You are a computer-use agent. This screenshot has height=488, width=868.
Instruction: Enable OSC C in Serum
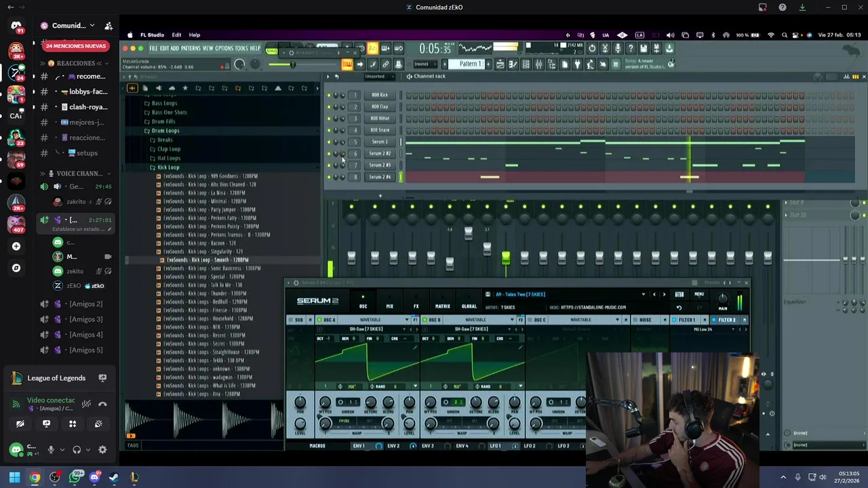530,320
